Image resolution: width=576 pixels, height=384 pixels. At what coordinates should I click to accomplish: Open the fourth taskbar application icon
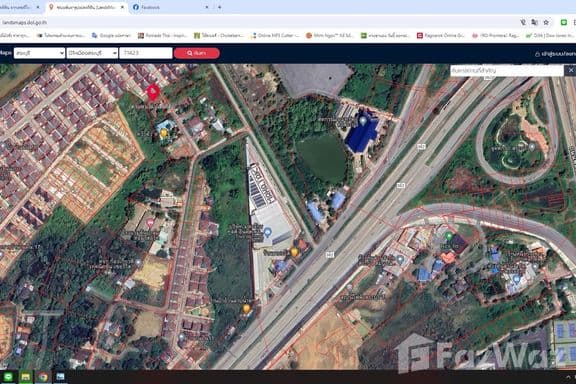(x=60, y=377)
